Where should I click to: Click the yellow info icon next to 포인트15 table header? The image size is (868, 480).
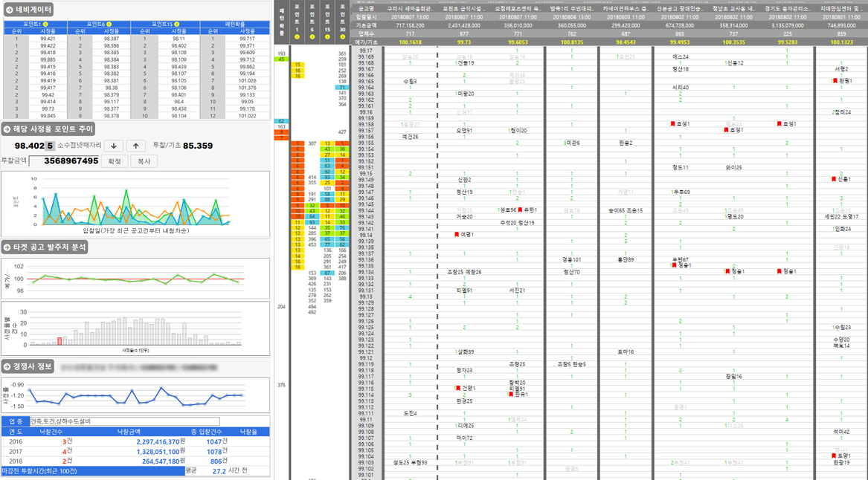[178, 25]
